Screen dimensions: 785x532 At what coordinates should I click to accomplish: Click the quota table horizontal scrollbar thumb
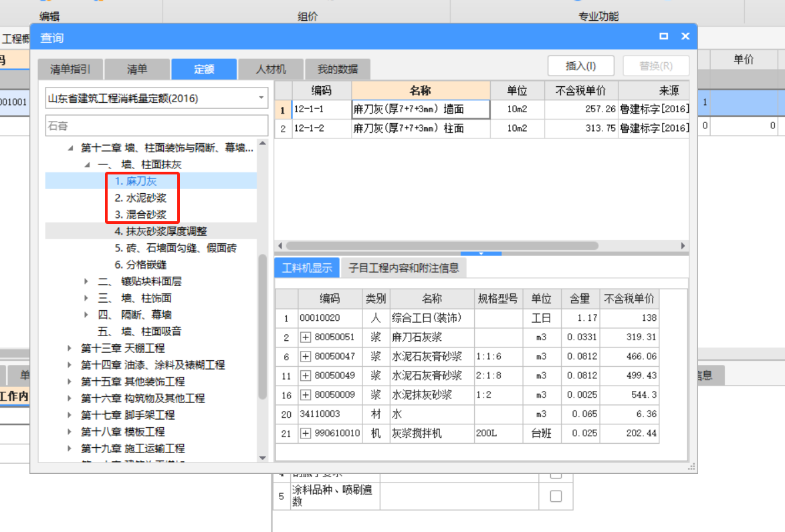click(442, 246)
